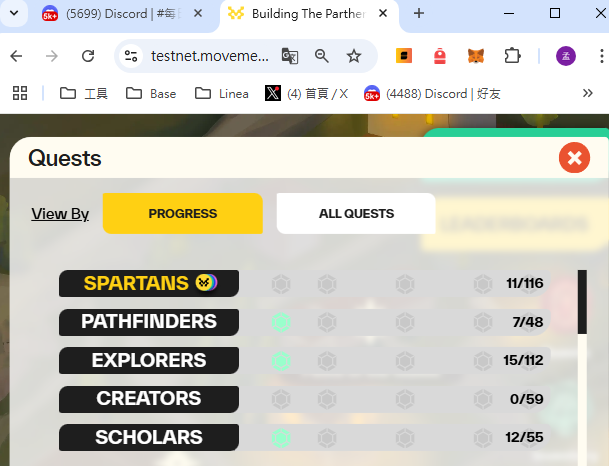
Task: Click the Explorers 15/112 progress count
Action: [x=524, y=360]
